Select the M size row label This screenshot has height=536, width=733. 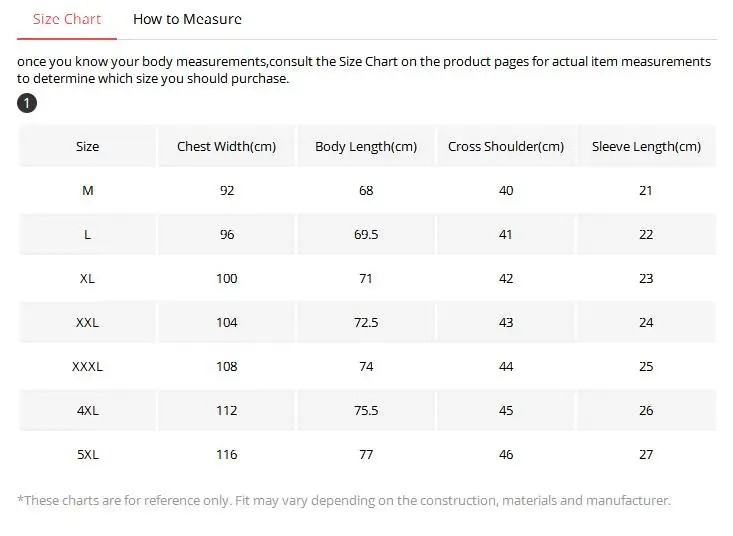88,190
